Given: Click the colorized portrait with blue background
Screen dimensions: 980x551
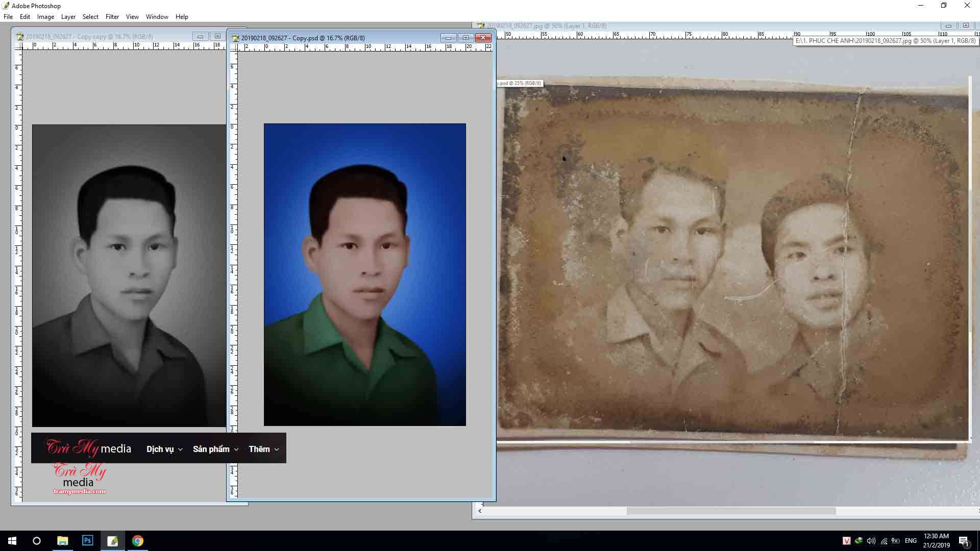Looking at the screenshot, I should 364,274.
